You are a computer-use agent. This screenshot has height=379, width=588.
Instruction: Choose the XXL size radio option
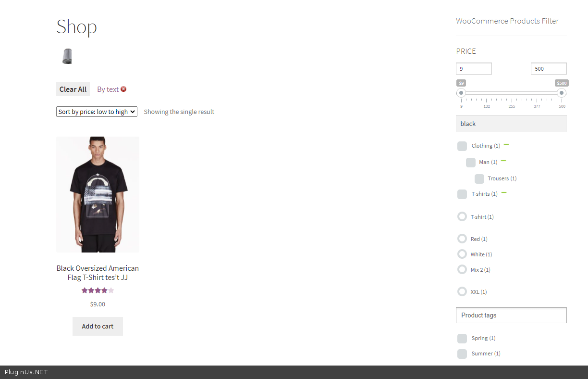462,291
